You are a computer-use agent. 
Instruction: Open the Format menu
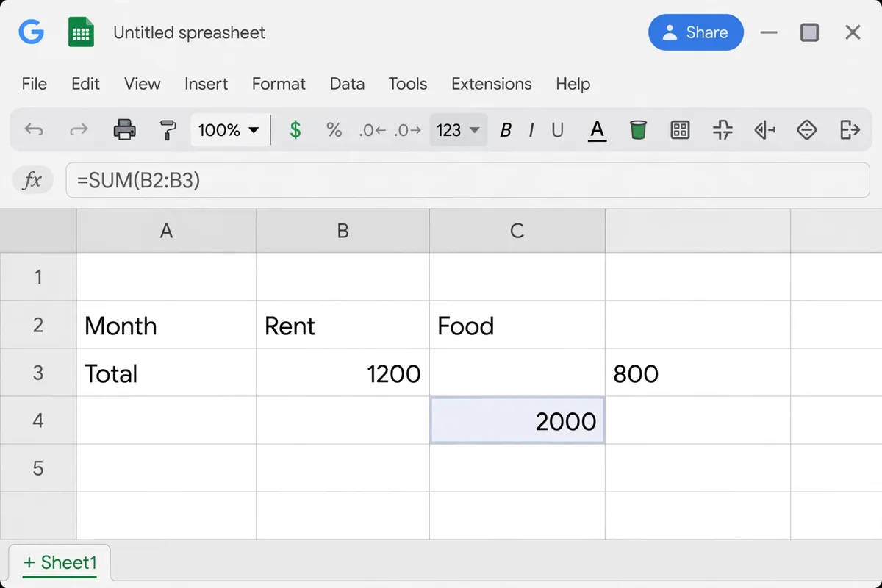(279, 84)
